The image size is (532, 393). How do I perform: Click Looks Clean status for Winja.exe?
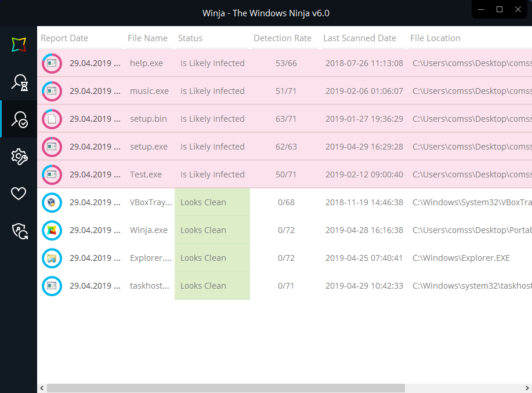pyautogui.click(x=203, y=230)
